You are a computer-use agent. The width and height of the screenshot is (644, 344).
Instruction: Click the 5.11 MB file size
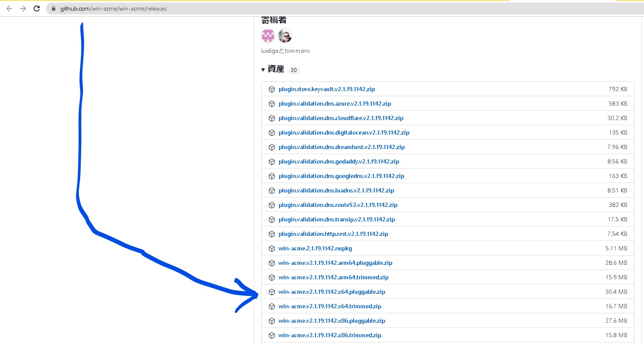[616, 248]
